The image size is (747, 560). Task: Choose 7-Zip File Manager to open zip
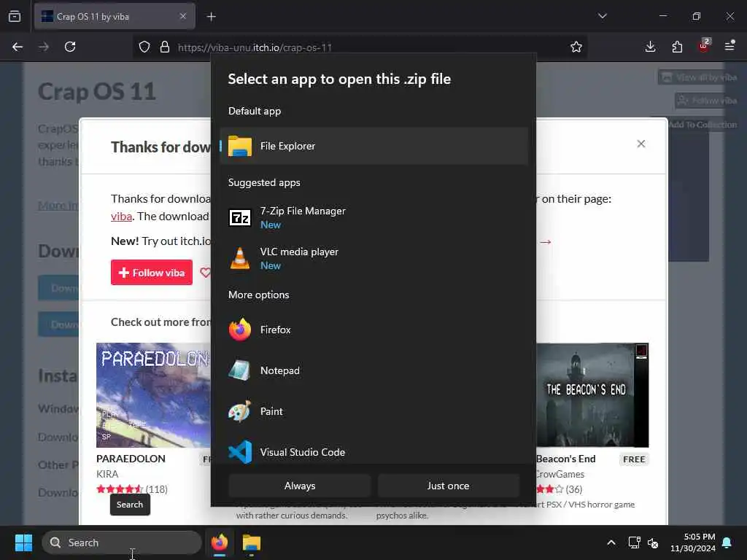[373, 217]
